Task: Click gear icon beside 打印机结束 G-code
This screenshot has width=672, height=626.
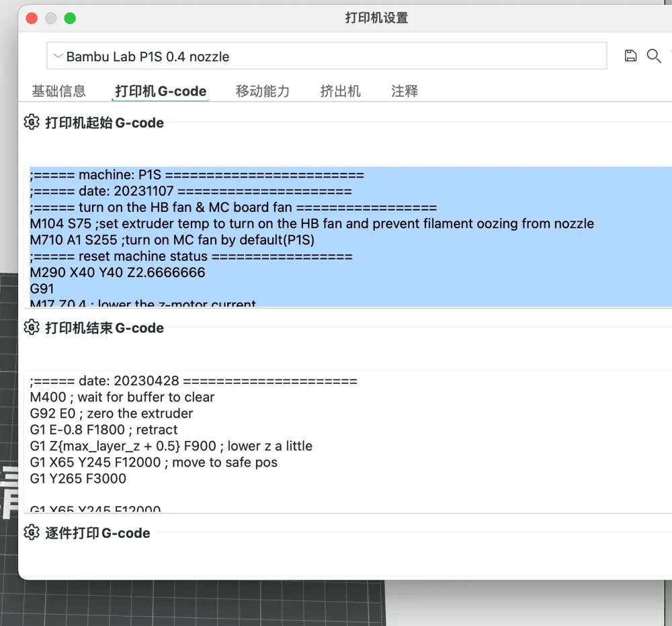Action: click(31, 327)
